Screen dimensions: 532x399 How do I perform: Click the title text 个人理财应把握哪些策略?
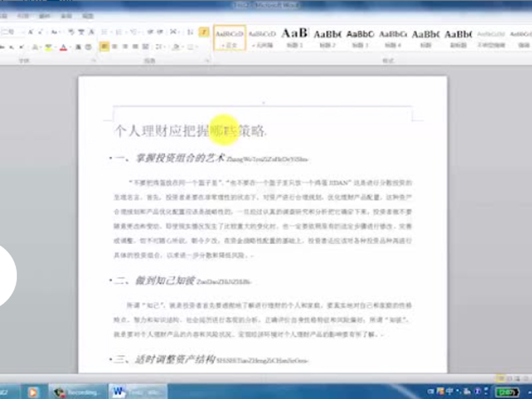(190, 130)
